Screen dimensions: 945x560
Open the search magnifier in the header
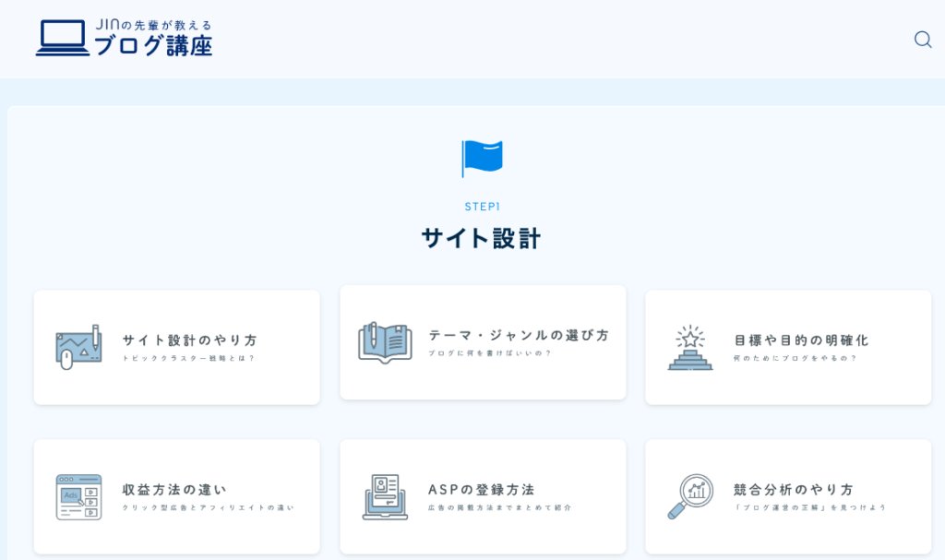(923, 40)
